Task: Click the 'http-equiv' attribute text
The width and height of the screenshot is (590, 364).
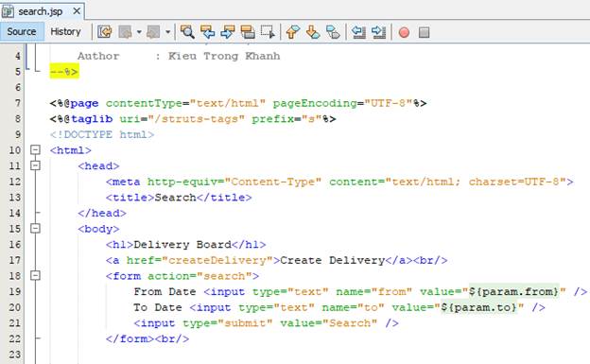Action: point(182,182)
